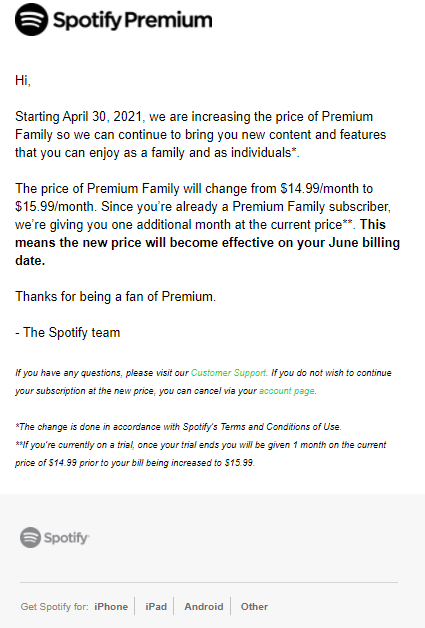
Task: Click the "Get Spotify for:" label
Action: pos(54,606)
